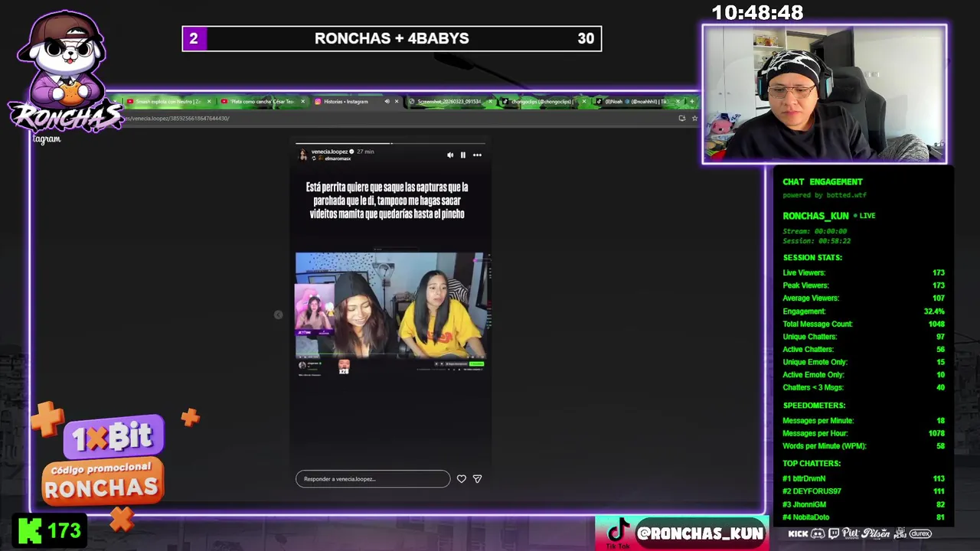
Task: Click the venecia.loopez username link
Action: click(x=329, y=152)
